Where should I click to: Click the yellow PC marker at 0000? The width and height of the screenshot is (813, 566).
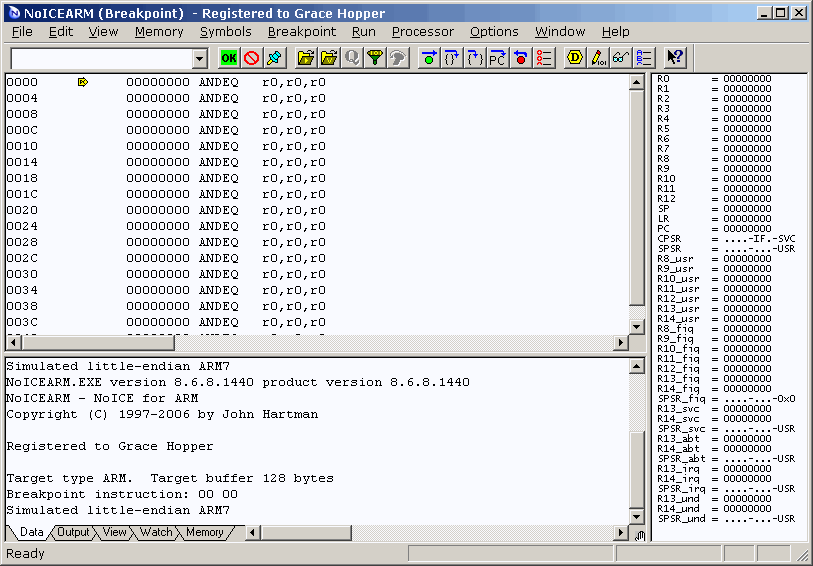tap(82, 82)
